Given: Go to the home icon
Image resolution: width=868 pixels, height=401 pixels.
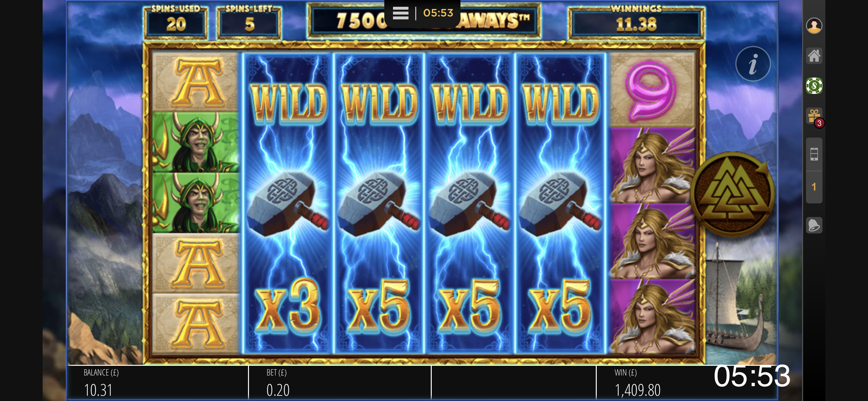Looking at the screenshot, I should click(x=814, y=56).
